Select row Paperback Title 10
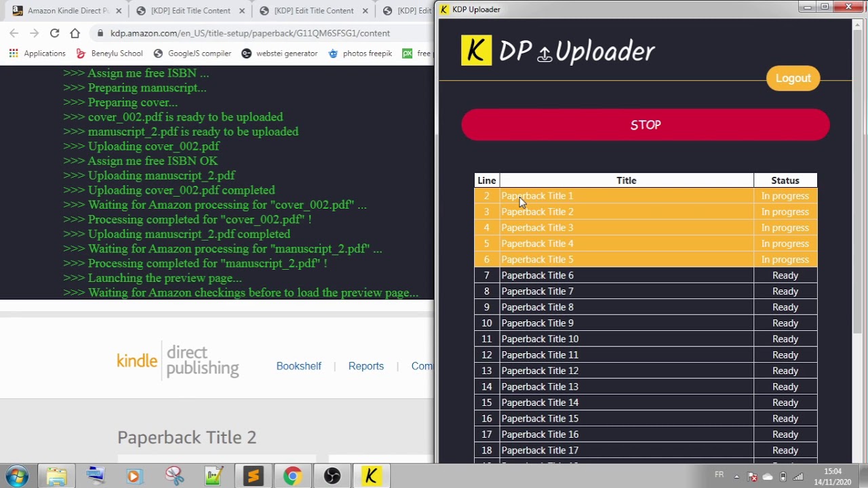This screenshot has height=488, width=868. click(646, 339)
